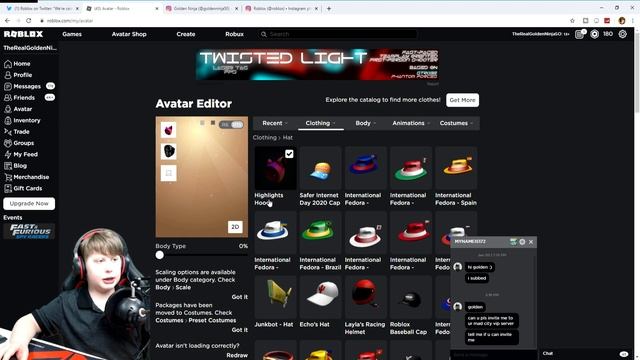
Task: Expand the Body dropdown tab
Action: [365, 123]
